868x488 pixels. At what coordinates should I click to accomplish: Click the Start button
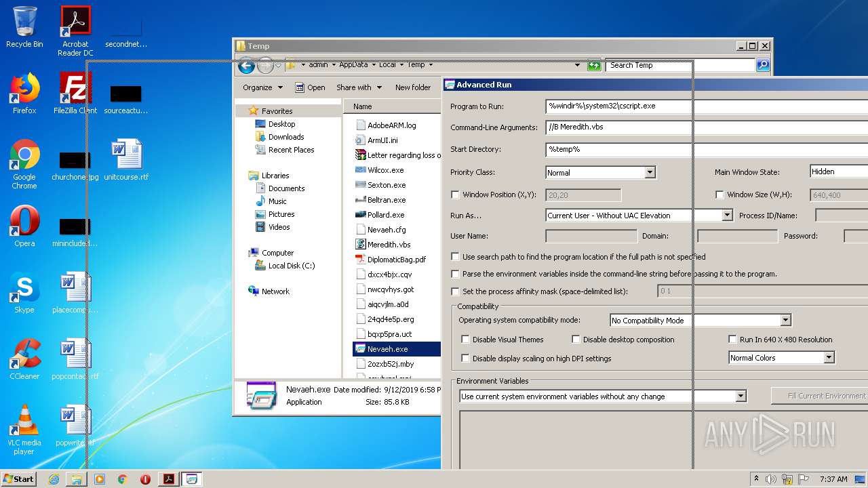tap(19, 479)
